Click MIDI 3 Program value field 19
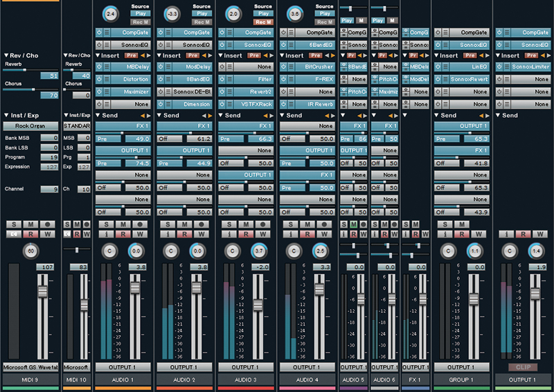This screenshot has width=554, height=392. 49,157
